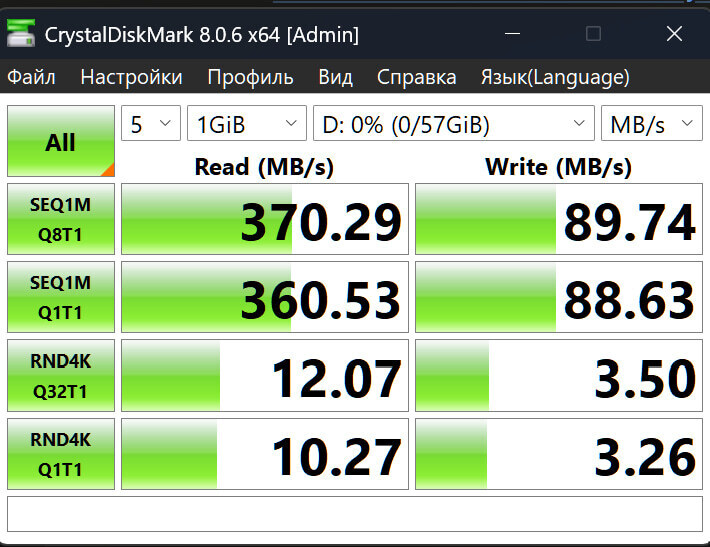Image resolution: width=710 pixels, height=547 pixels.
Task: Run the SEQ1M Q1T1 test
Action: (61, 297)
